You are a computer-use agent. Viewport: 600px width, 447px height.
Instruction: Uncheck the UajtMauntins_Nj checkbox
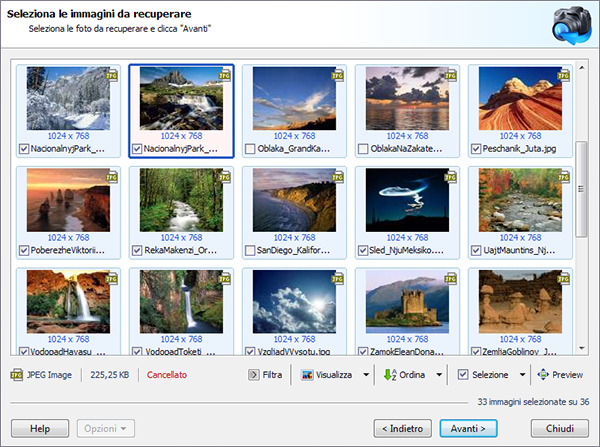476,250
